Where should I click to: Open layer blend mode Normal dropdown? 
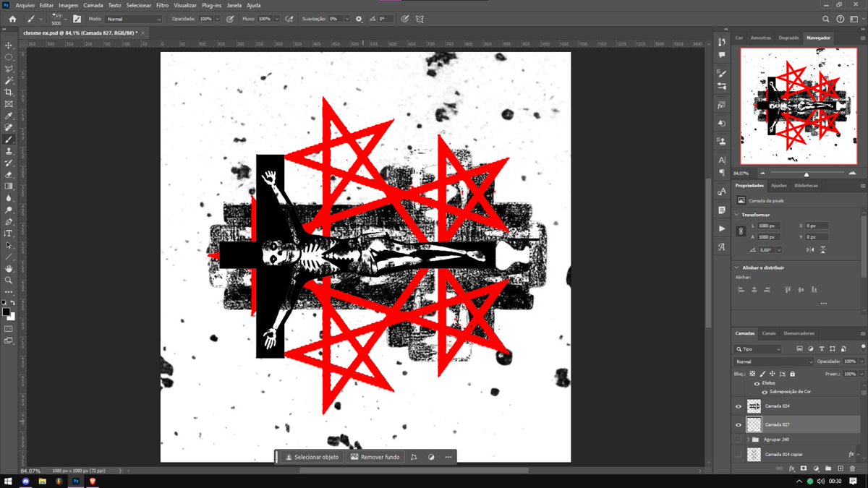(x=774, y=361)
